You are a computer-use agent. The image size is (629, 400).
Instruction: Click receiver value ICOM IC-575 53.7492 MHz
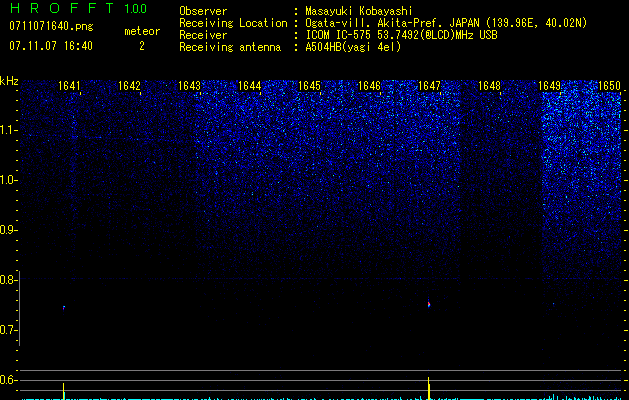tap(401, 35)
